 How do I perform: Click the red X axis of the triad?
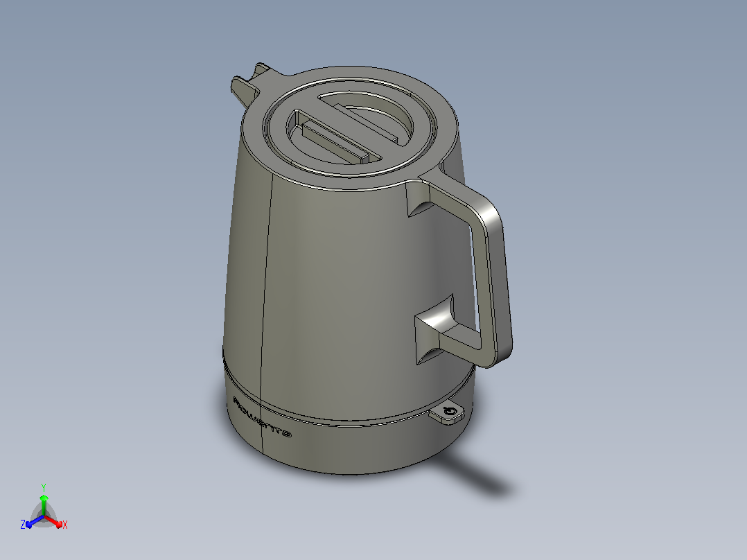[x=54, y=521]
